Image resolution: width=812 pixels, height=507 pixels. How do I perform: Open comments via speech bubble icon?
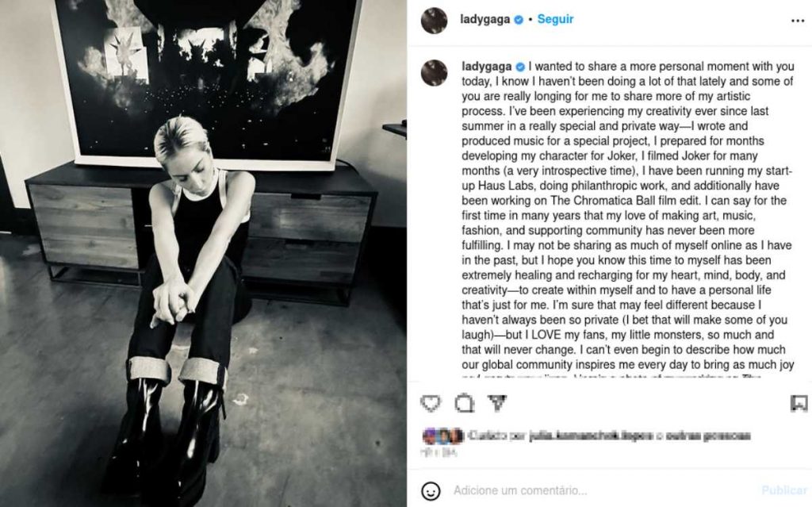click(464, 403)
